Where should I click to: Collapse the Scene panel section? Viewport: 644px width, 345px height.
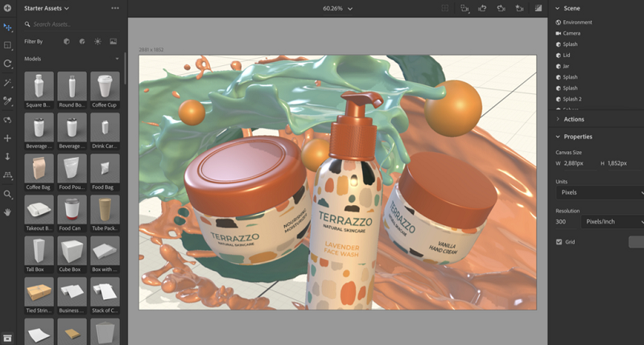[x=559, y=7]
